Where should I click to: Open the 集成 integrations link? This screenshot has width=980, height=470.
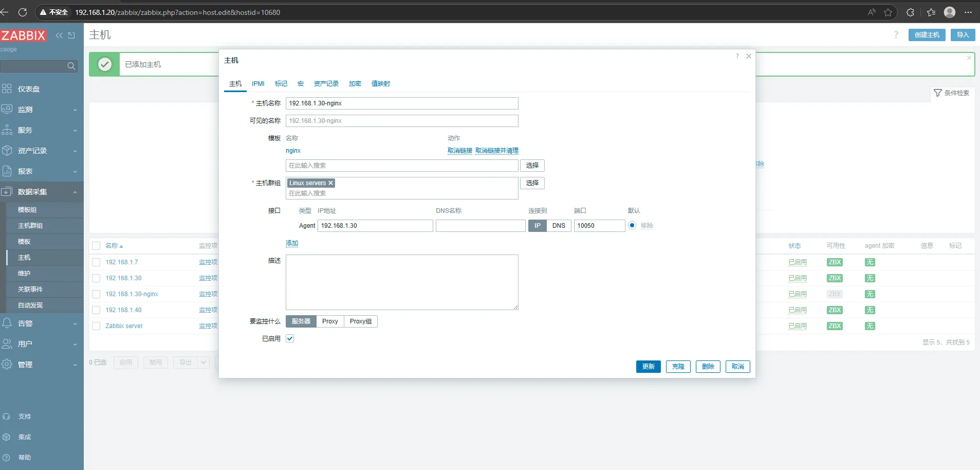coord(25,437)
